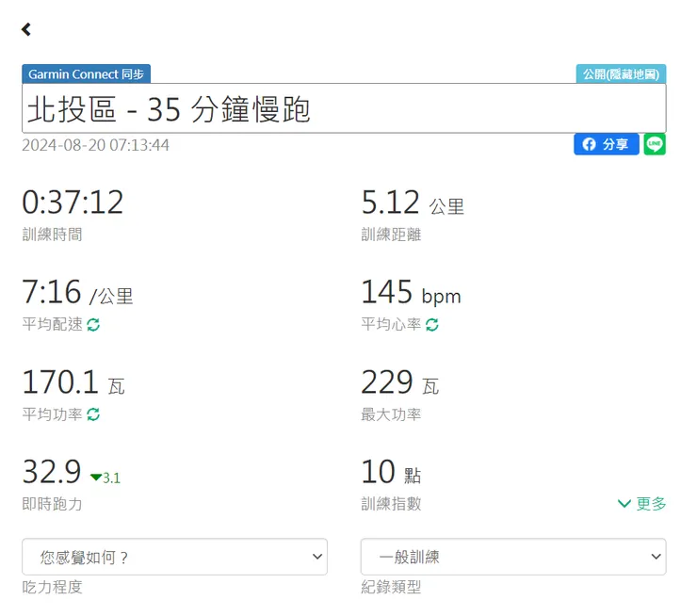Toggle the refresh icon beside 平均功率
697x616 pixels.
[93, 414]
